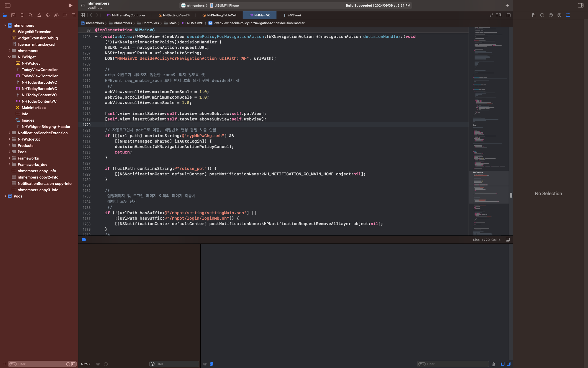588x368 pixels.
Task: Open the Breakpoint navigator icon
Action: click(65, 15)
